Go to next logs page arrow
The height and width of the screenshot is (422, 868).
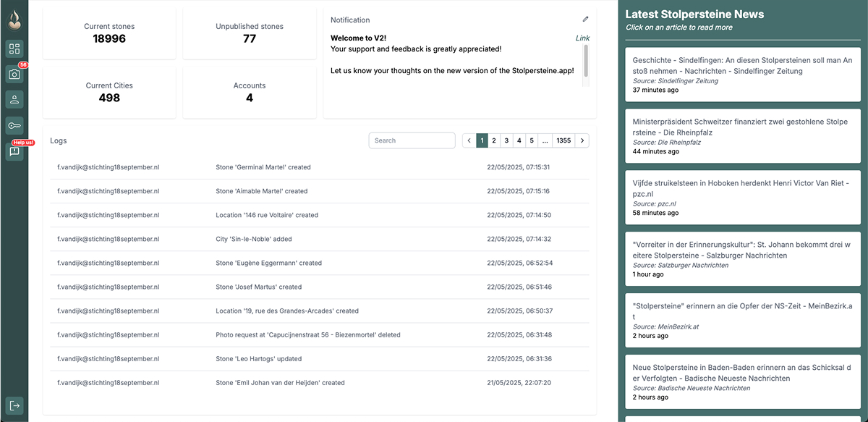coord(582,140)
